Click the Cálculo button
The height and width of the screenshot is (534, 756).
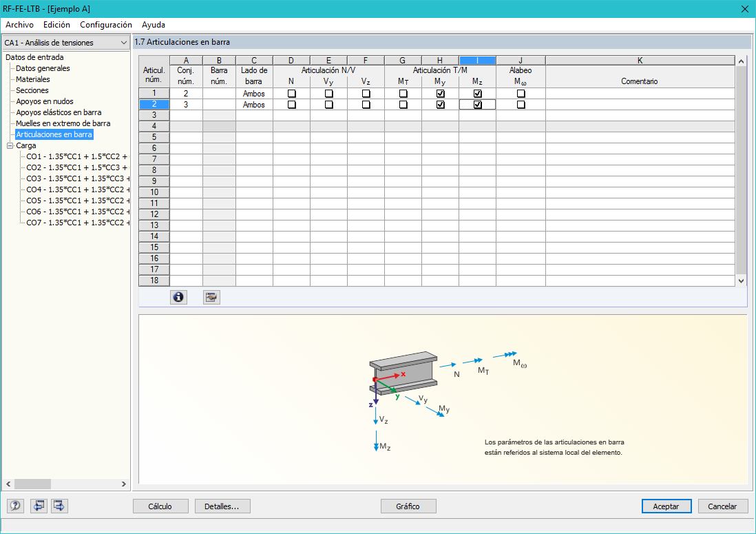click(160, 506)
